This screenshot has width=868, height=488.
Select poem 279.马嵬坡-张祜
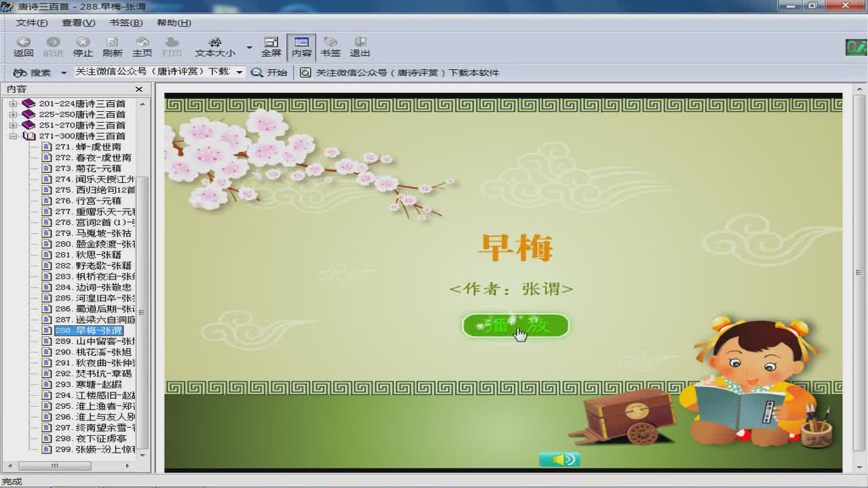click(94, 234)
